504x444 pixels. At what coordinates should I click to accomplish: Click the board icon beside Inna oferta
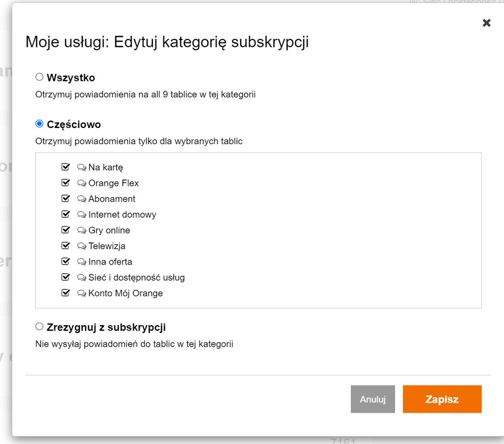(82, 262)
